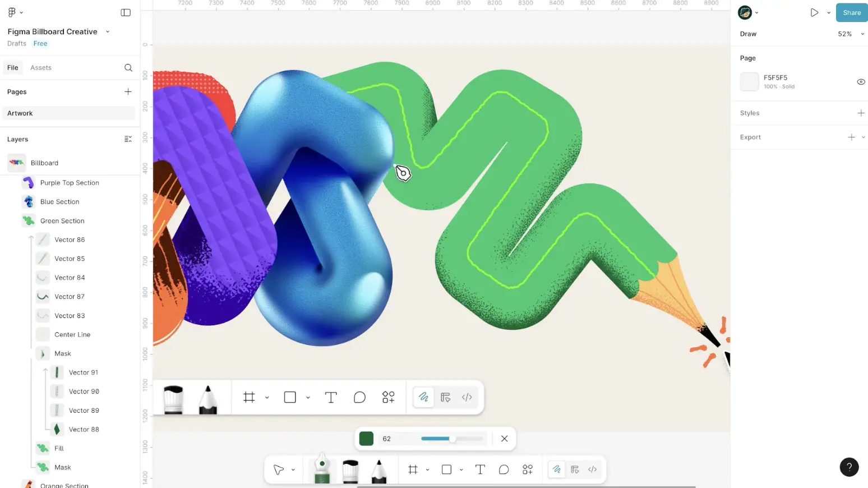The width and height of the screenshot is (868, 488).
Task: Select the Comment tool in bottom toolbar
Action: [x=504, y=469]
